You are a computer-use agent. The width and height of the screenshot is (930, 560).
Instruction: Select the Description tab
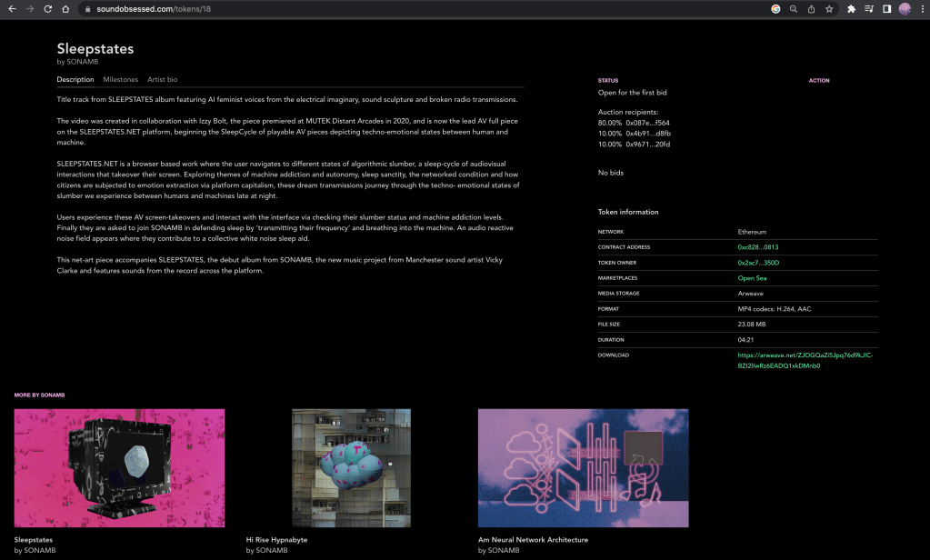[75, 80]
